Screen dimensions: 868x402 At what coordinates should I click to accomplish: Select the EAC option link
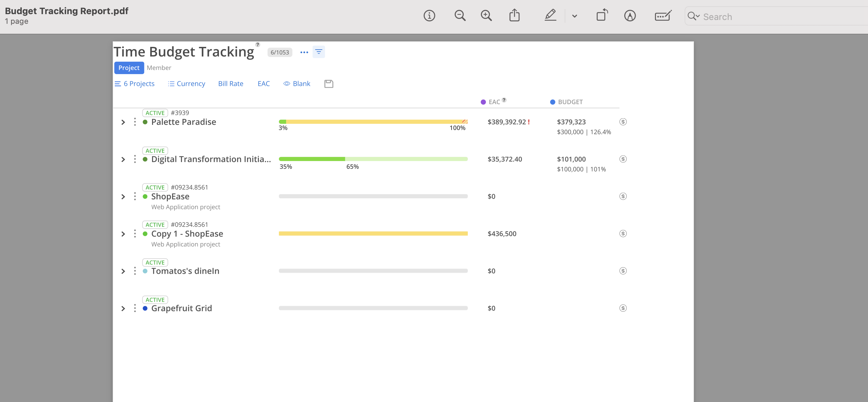tap(264, 84)
